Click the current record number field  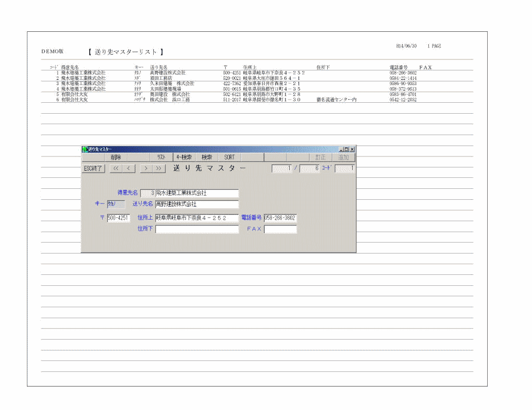[x=281, y=168]
